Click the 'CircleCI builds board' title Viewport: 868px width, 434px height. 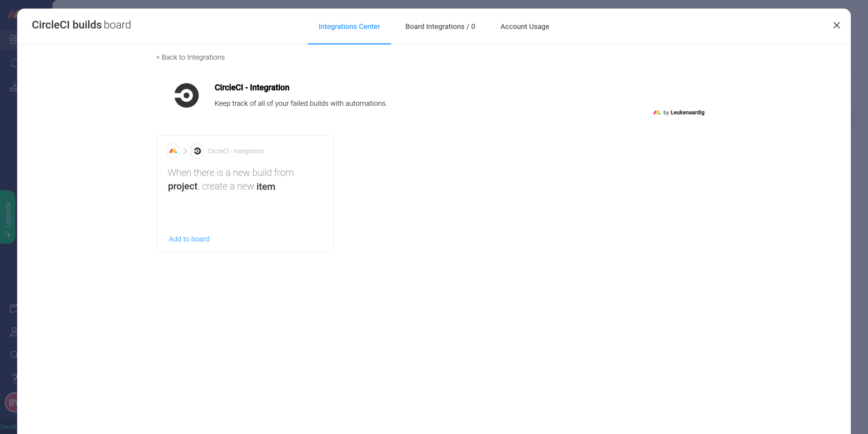[81, 25]
